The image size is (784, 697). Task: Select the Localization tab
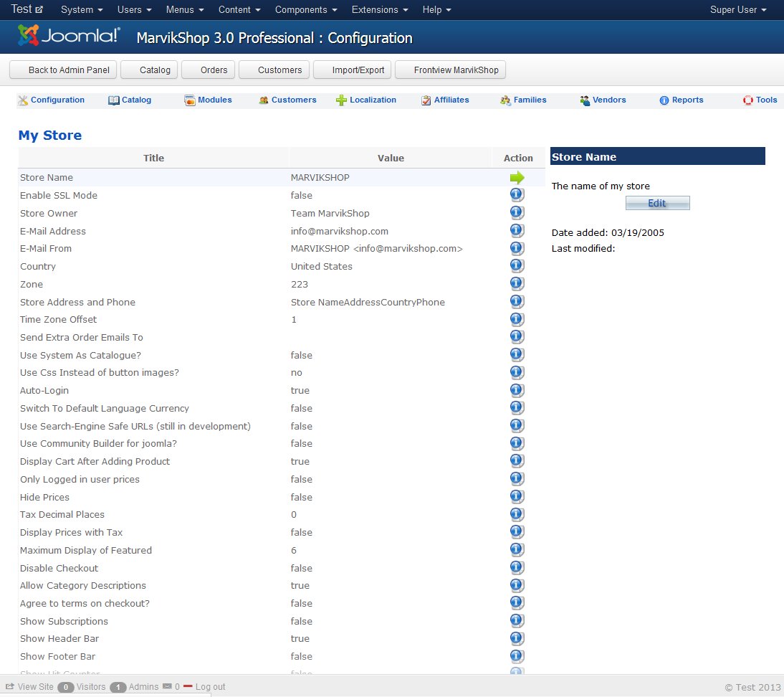pyautogui.click(x=366, y=100)
